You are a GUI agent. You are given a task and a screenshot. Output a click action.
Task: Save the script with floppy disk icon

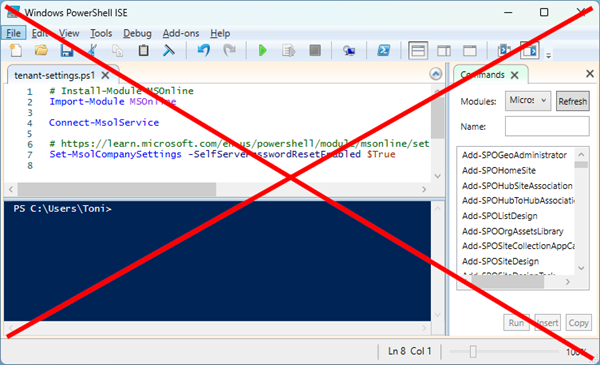point(67,51)
